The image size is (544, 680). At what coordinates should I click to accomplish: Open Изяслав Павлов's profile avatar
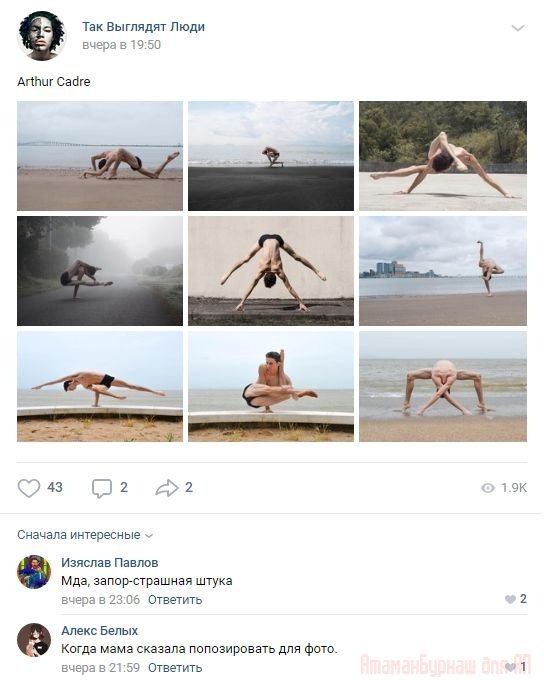pyautogui.click(x=34, y=572)
